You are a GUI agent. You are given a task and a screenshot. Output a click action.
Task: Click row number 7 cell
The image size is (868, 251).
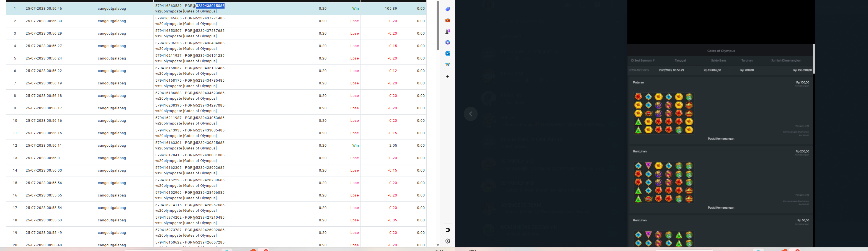click(15, 83)
